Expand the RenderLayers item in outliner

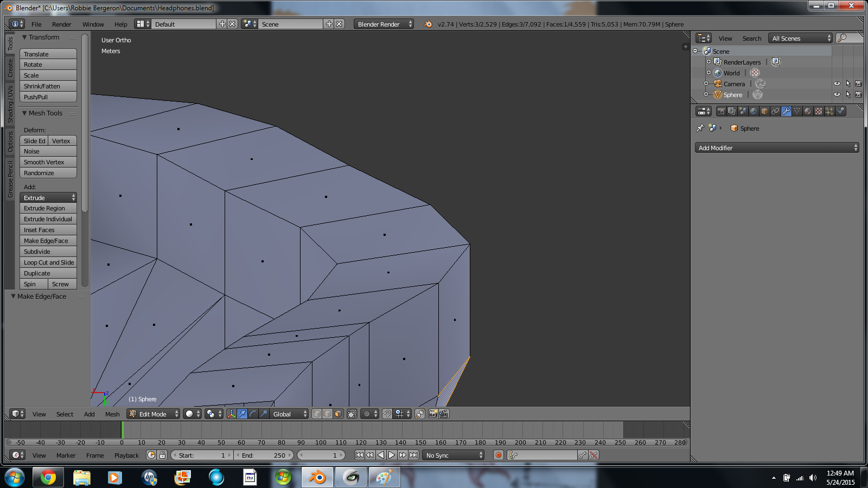709,62
